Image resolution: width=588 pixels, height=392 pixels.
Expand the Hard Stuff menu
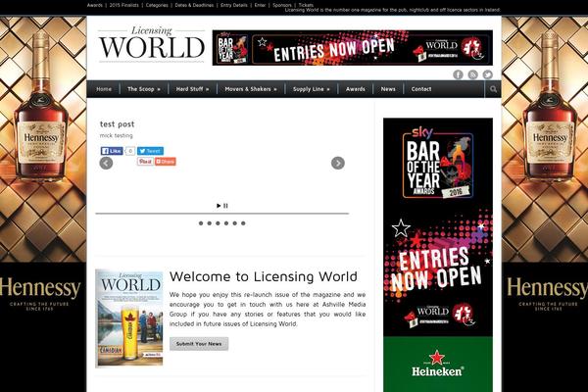coord(193,89)
